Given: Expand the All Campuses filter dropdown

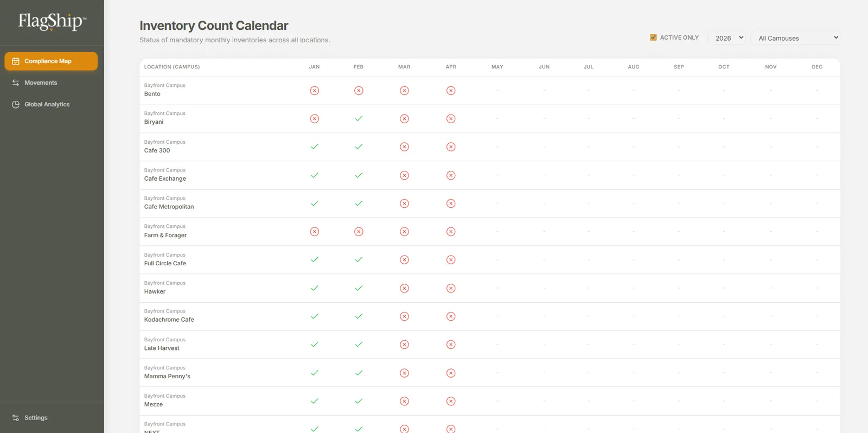Looking at the screenshot, I should 796,38.
